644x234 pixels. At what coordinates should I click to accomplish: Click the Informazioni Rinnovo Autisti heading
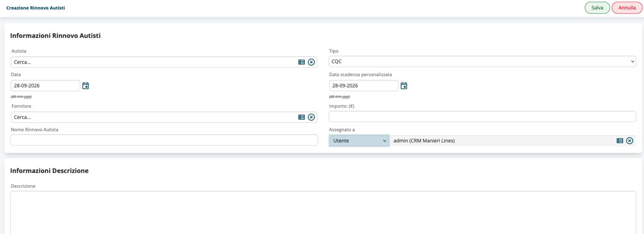click(55, 36)
